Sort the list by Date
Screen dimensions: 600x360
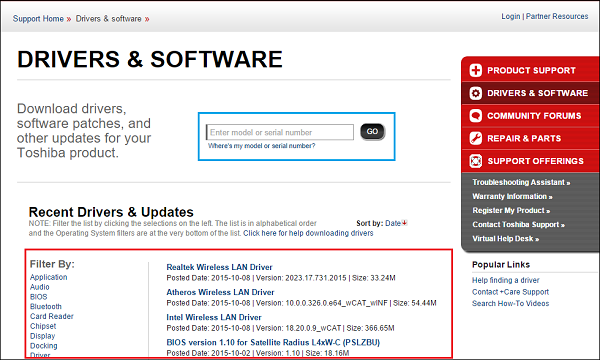pyautogui.click(x=393, y=223)
